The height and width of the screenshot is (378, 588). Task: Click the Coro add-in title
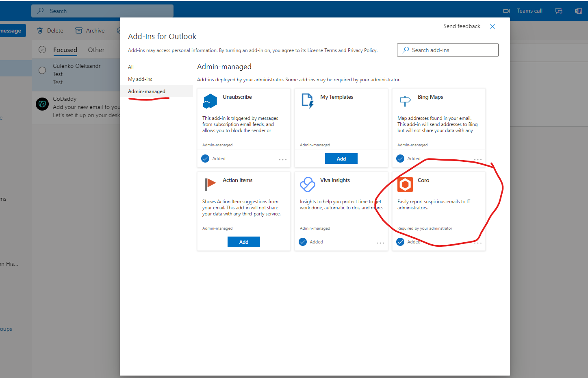tap(423, 180)
